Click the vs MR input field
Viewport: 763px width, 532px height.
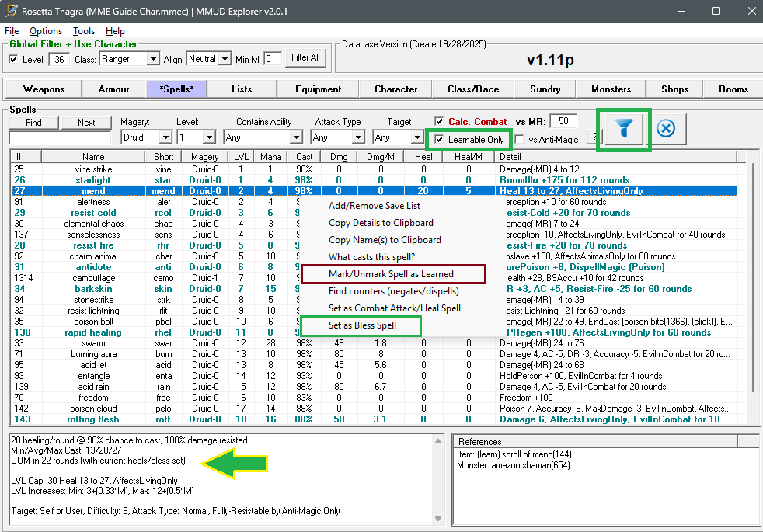pos(563,121)
